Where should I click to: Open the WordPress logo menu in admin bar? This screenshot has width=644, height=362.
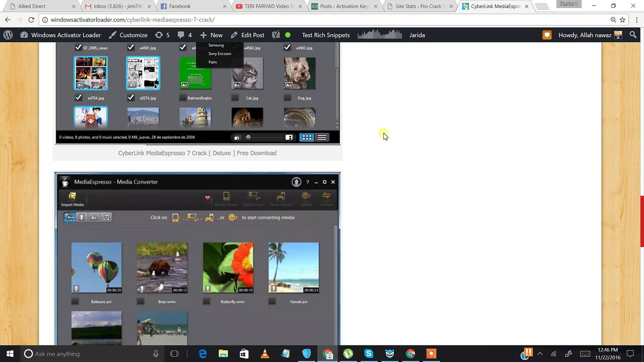[8, 35]
